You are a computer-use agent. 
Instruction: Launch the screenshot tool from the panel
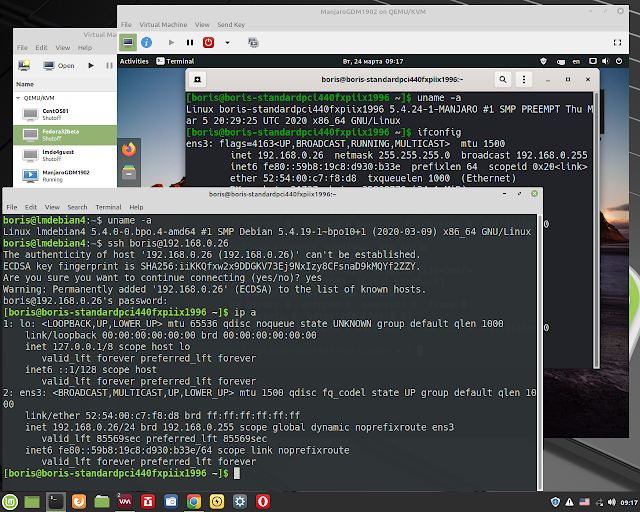(171, 502)
